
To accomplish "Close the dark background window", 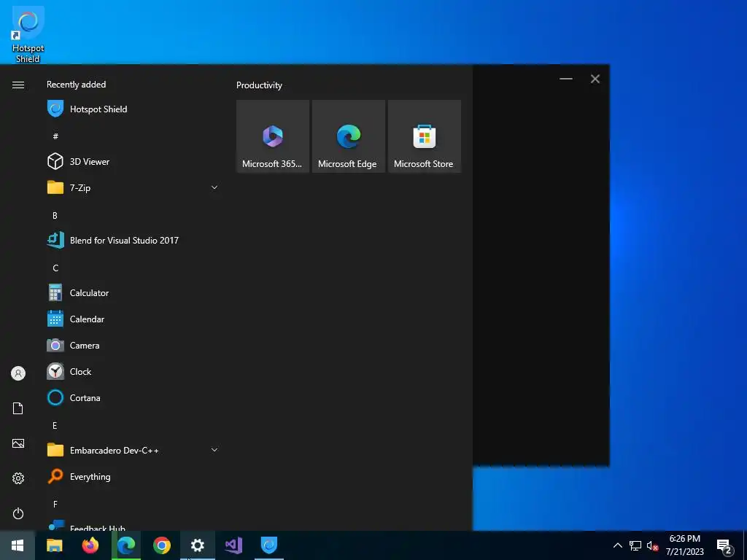I will pos(595,79).
